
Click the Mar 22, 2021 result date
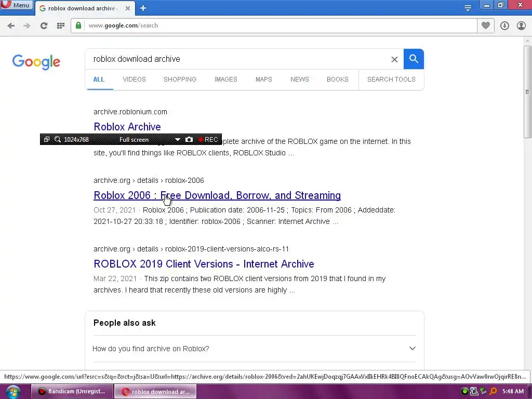[x=115, y=278]
